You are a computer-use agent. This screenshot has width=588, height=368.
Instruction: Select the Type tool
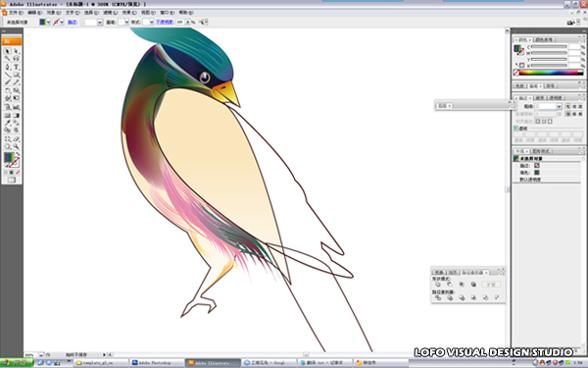click(x=16, y=67)
